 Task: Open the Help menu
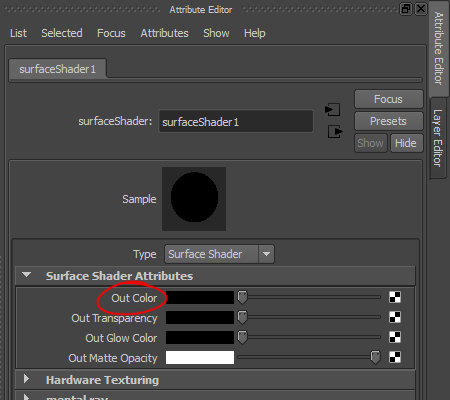(x=255, y=33)
